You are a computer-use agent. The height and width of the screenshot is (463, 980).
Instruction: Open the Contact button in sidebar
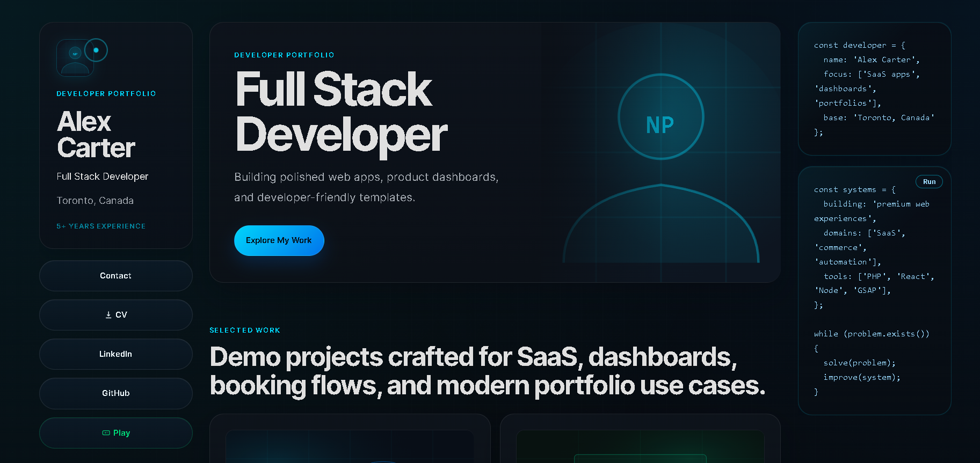click(115, 276)
